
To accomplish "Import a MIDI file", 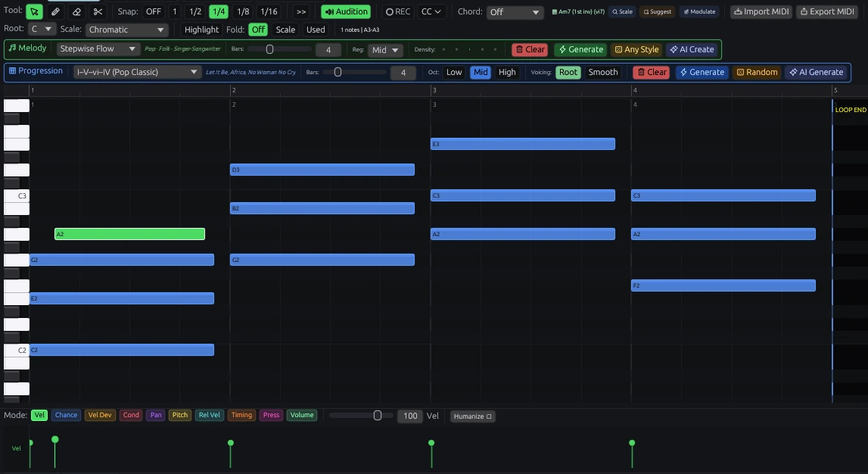I will (x=761, y=11).
